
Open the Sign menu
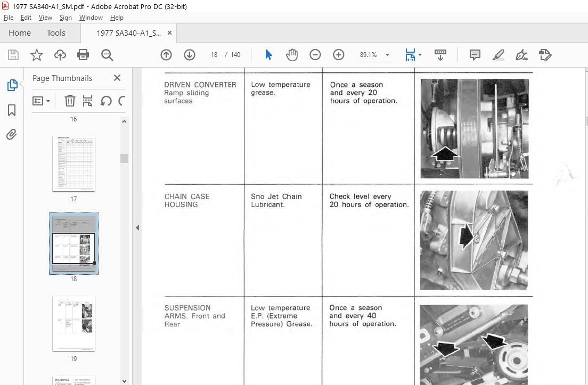pos(66,18)
